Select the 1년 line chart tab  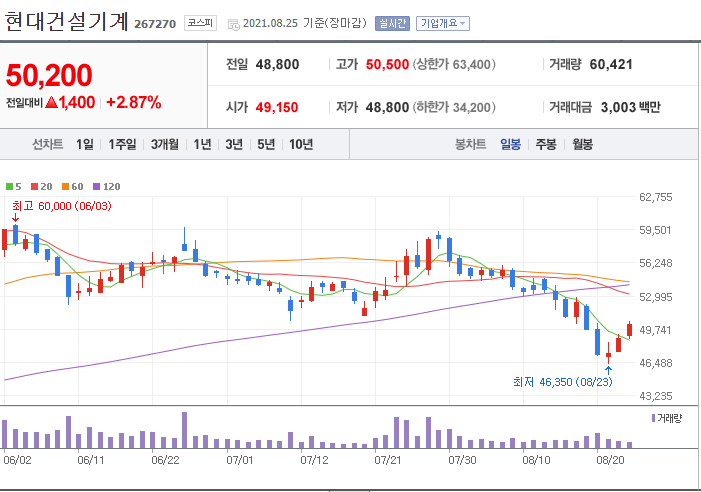click(x=202, y=144)
